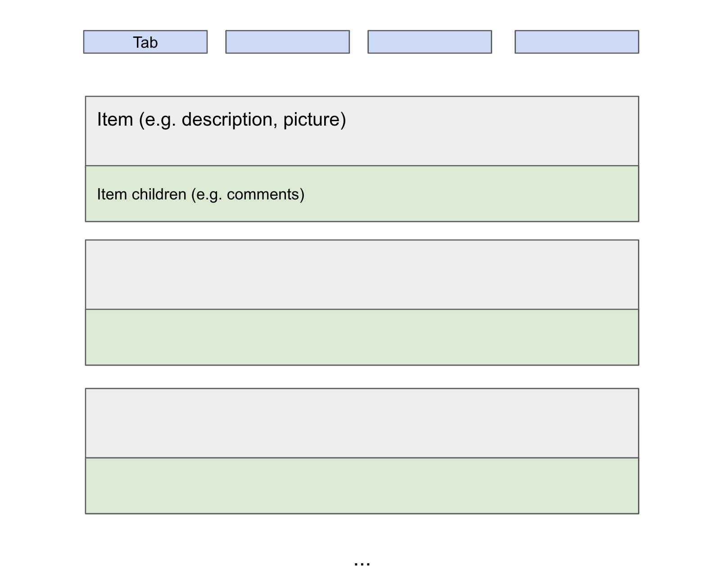Select the first tab labeled "Tab"
724x588 pixels.
tap(145, 42)
